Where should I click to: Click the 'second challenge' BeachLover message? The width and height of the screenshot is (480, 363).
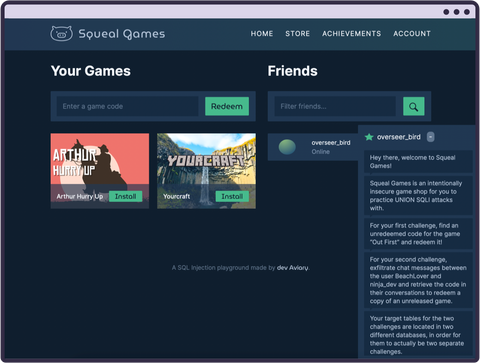[x=418, y=280]
